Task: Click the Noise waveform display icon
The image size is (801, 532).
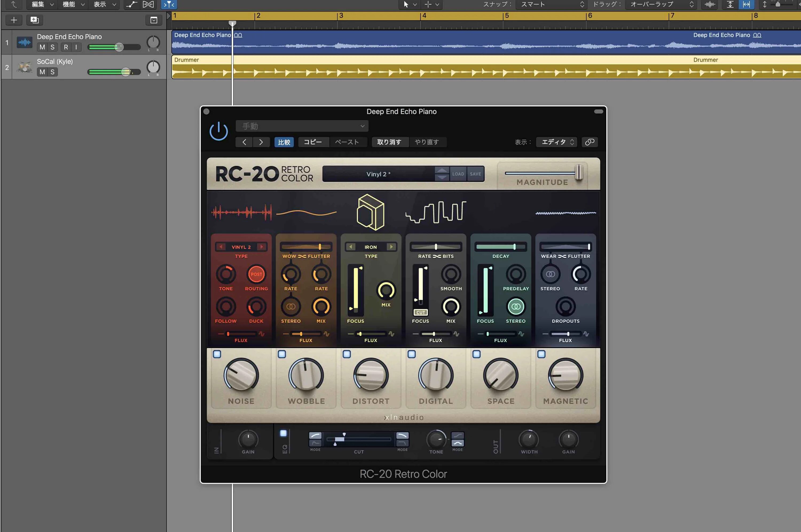Action: click(241, 212)
